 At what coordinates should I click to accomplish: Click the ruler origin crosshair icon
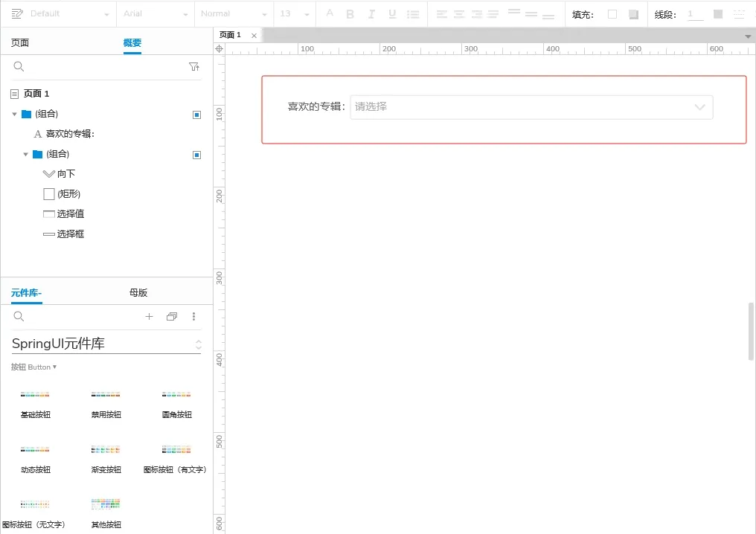tap(219, 48)
